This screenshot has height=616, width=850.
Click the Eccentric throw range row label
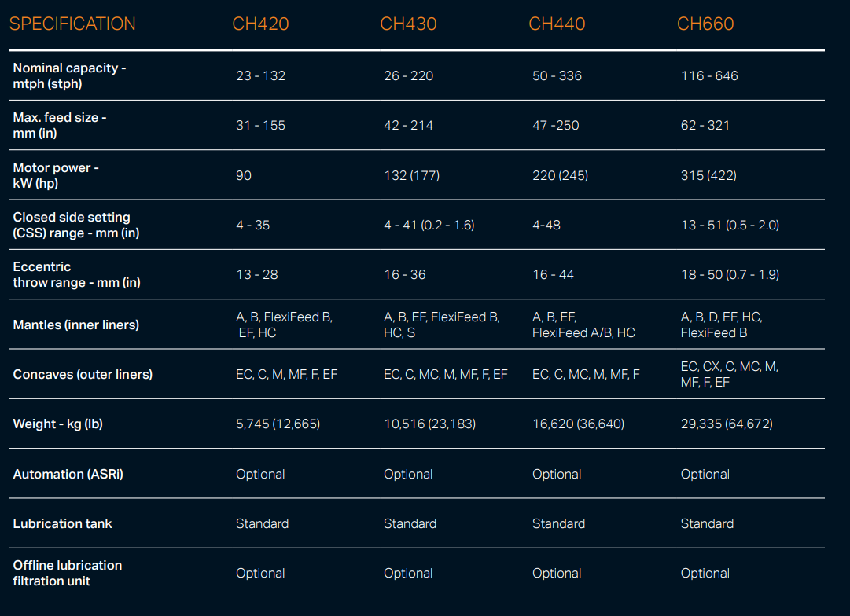[x=76, y=274]
